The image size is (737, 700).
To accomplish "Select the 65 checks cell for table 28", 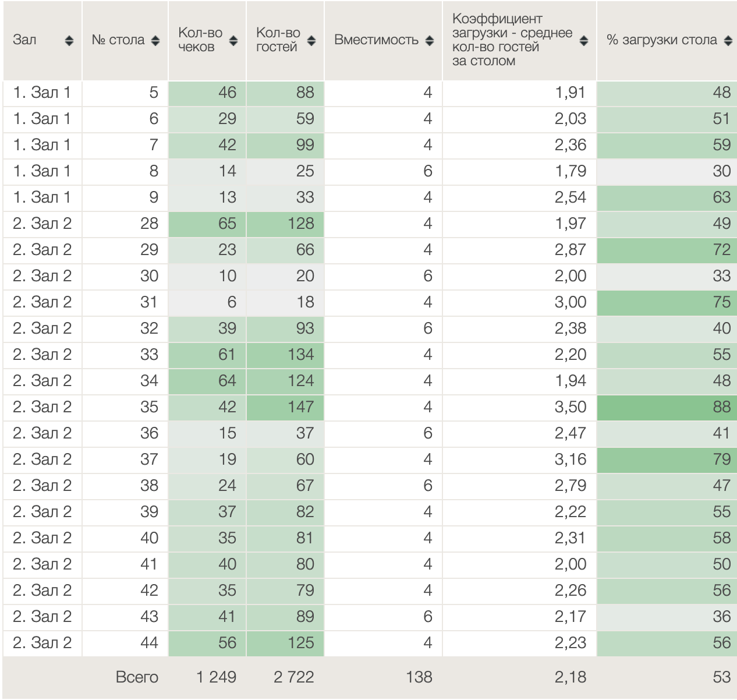I will [x=207, y=224].
